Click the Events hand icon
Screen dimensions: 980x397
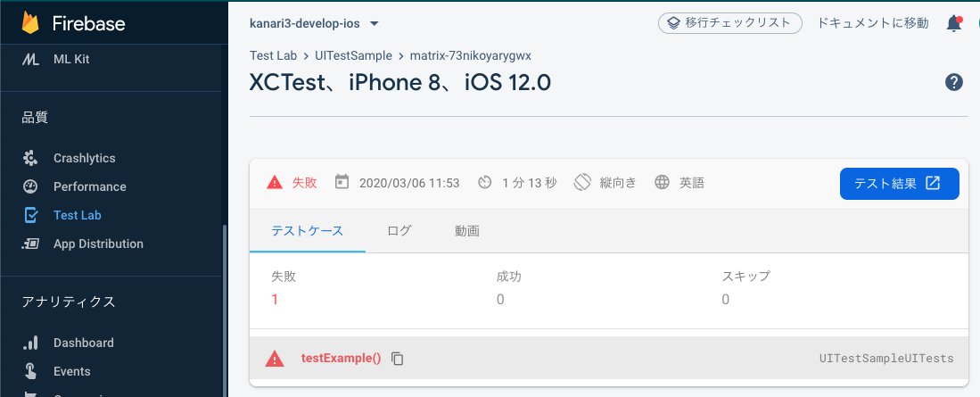pyautogui.click(x=30, y=371)
